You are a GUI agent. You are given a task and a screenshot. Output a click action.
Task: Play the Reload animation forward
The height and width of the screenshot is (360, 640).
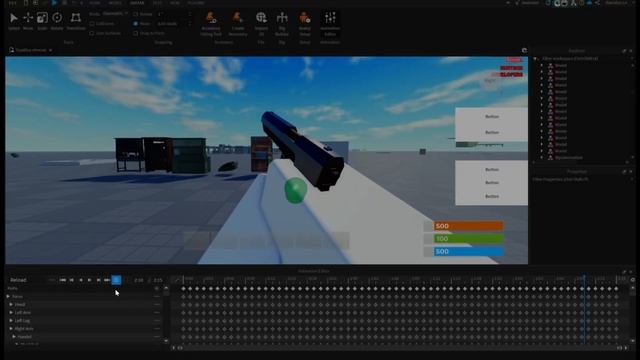point(89,280)
